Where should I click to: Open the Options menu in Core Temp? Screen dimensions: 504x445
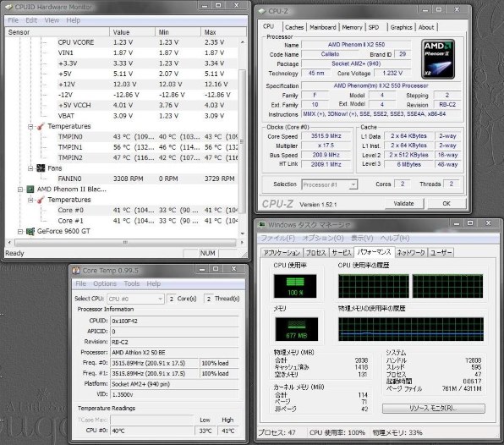click(x=105, y=283)
